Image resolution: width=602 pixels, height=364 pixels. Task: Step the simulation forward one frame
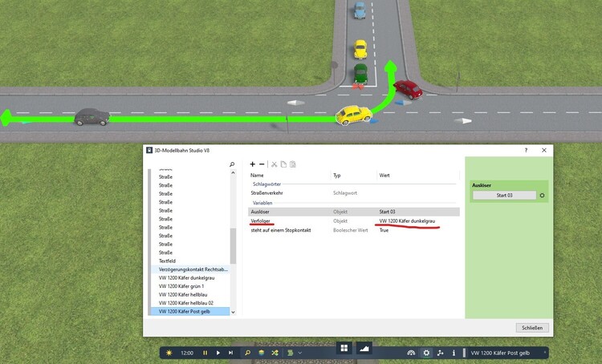[x=230, y=353]
